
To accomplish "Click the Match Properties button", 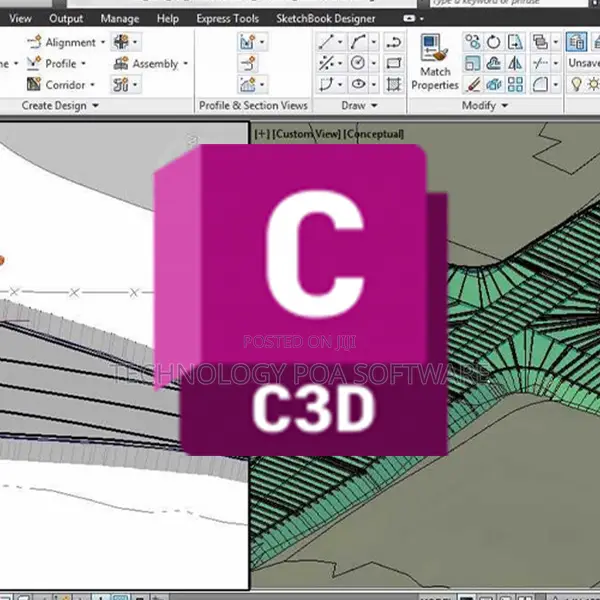I will pos(435,63).
